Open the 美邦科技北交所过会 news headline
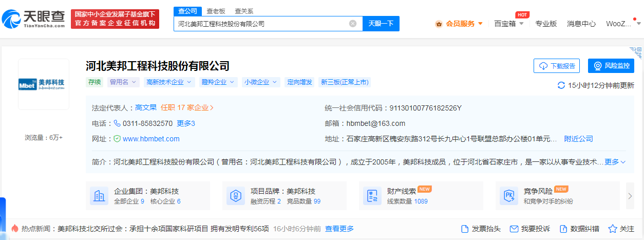The height and width of the screenshot is (240, 644). [163, 229]
